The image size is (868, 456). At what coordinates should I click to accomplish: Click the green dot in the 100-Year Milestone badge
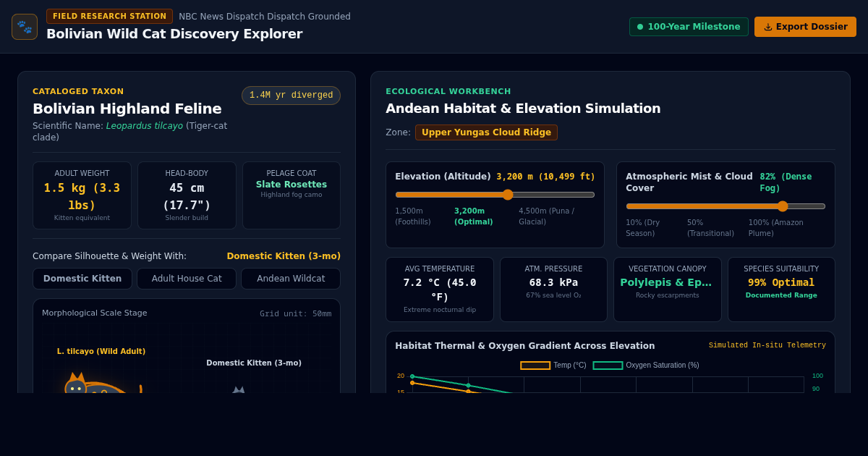[640, 27]
